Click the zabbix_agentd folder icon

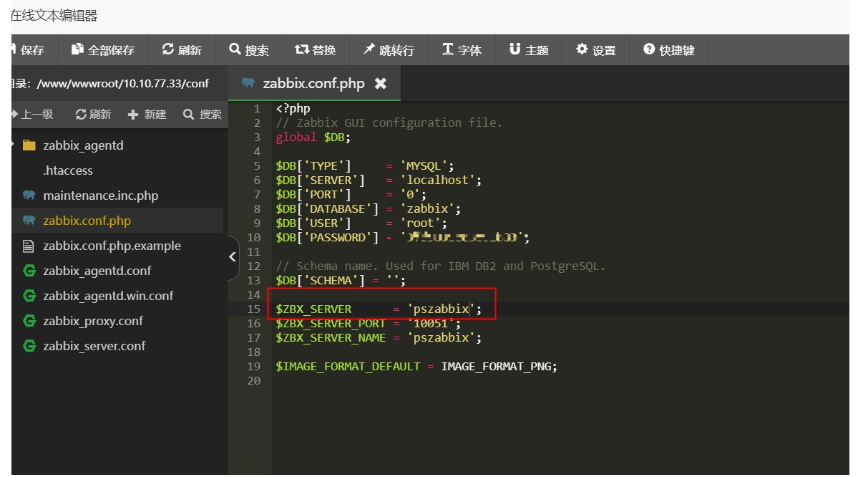point(29,145)
